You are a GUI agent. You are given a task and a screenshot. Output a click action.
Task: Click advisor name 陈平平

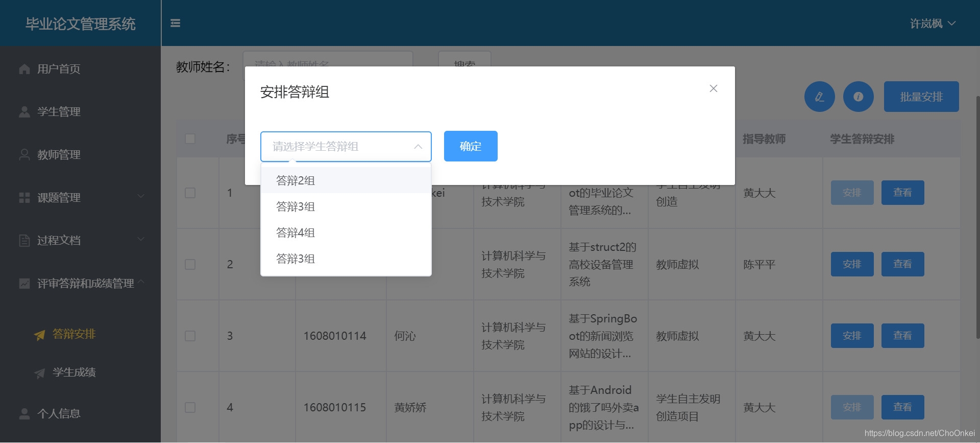click(x=759, y=264)
